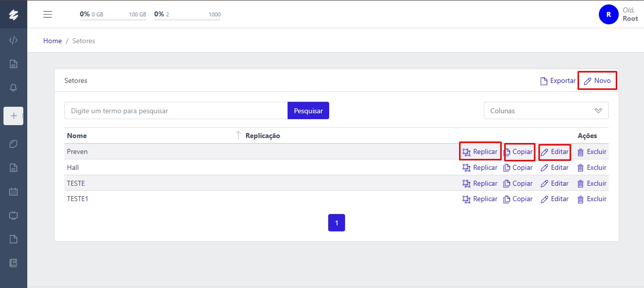The height and width of the screenshot is (288, 644).
Task: Click the monitor screen icon in sidebar
Action: [x=13, y=215]
